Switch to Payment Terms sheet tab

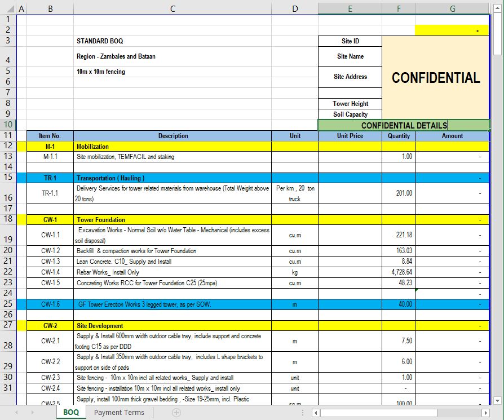119,412
